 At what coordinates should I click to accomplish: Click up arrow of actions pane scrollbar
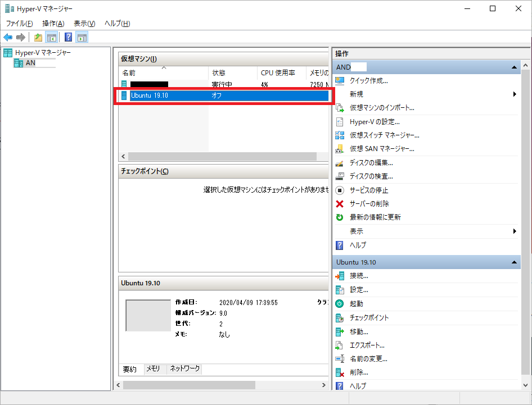526,65
